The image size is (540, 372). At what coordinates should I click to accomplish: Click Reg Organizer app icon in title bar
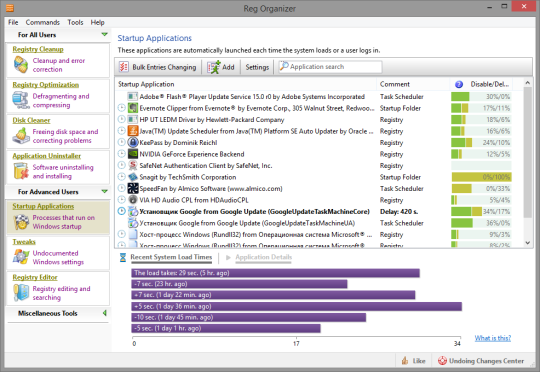point(10,8)
